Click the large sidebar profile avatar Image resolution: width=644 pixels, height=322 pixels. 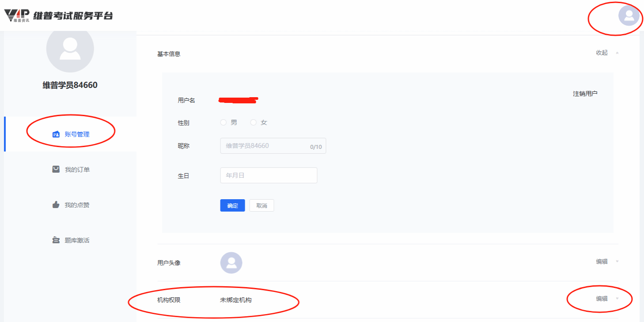pyautogui.click(x=70, y=49)
